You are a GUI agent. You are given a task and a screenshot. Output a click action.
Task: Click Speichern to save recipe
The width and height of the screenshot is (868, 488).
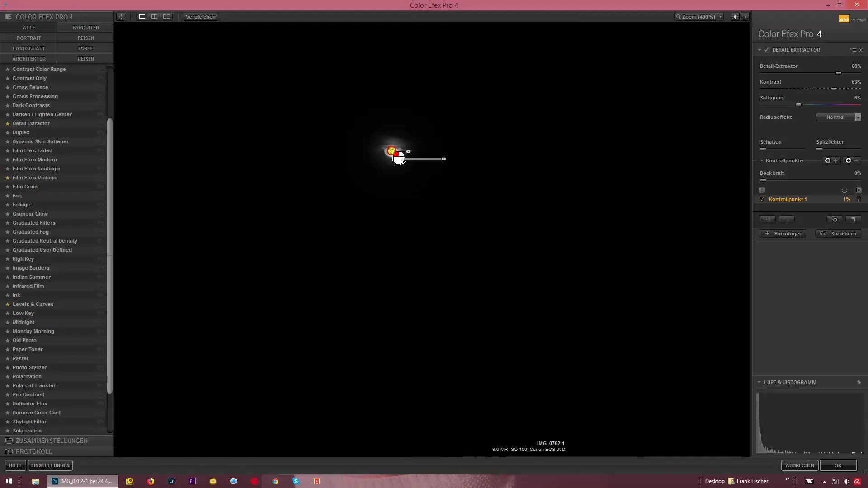[838, 234]
